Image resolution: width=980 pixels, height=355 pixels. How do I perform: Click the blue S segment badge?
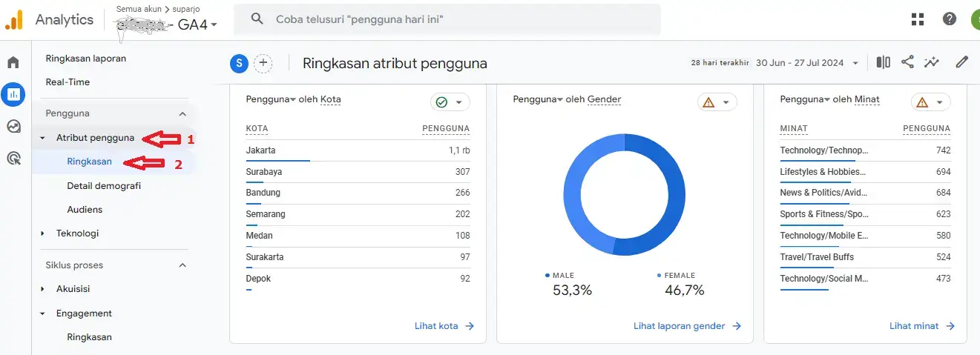[x=239, y=63]
